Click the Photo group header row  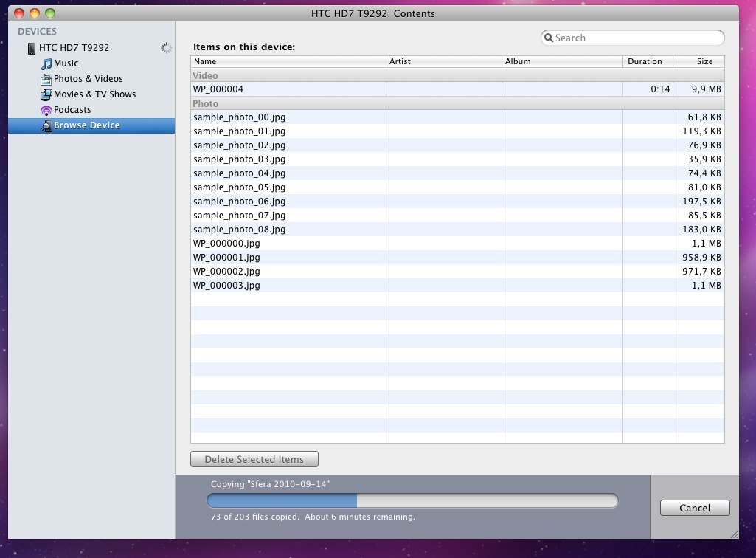tap(457, 103)
